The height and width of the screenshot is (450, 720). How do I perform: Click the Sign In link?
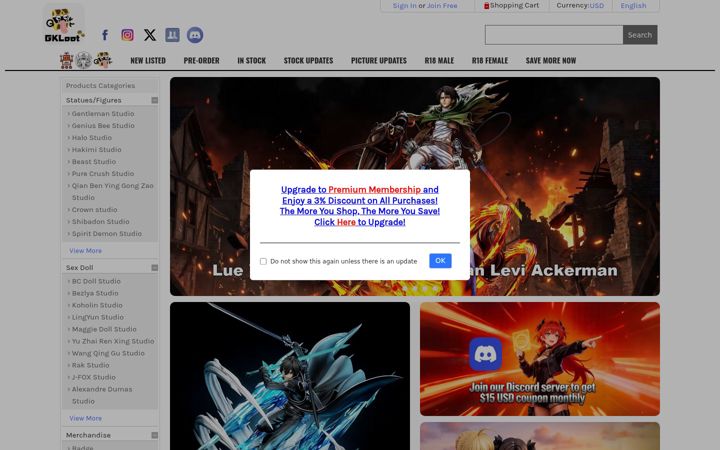(405, 6)
